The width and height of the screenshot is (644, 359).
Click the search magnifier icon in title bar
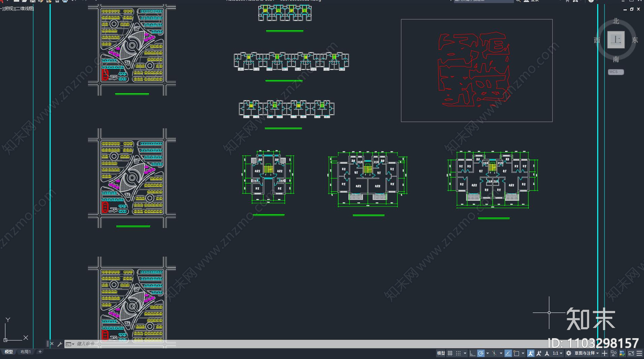pyautogui.click(x=518, y=1)
